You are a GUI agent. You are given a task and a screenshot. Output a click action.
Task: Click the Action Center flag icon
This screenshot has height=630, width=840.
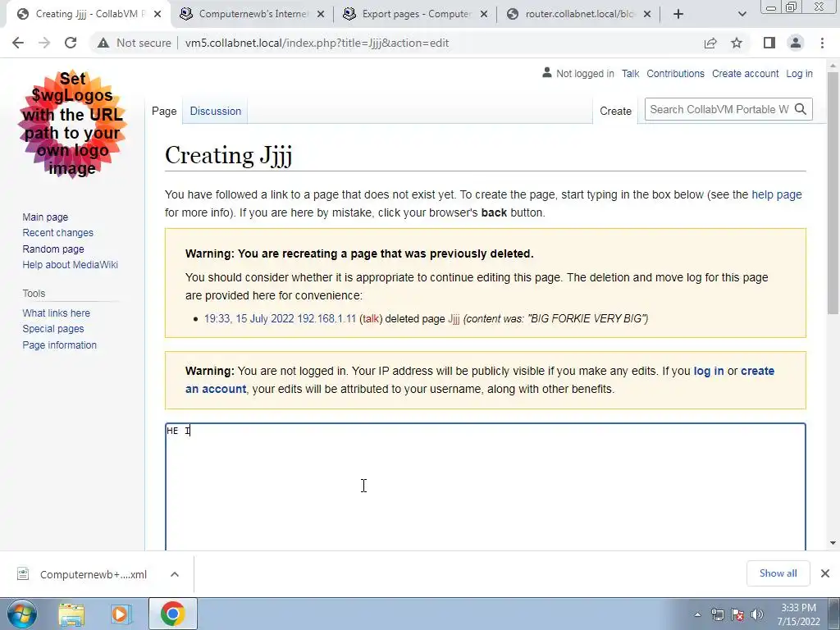[737, 615]
